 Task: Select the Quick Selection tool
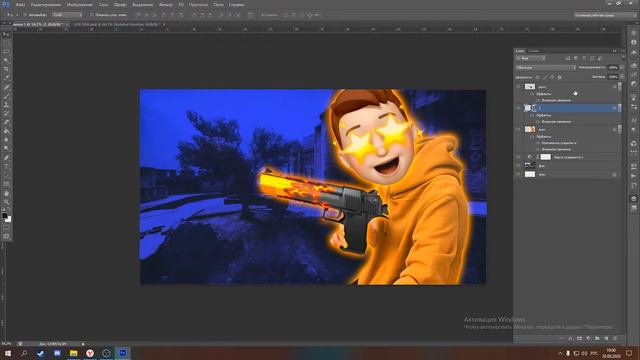click(6, 60)
